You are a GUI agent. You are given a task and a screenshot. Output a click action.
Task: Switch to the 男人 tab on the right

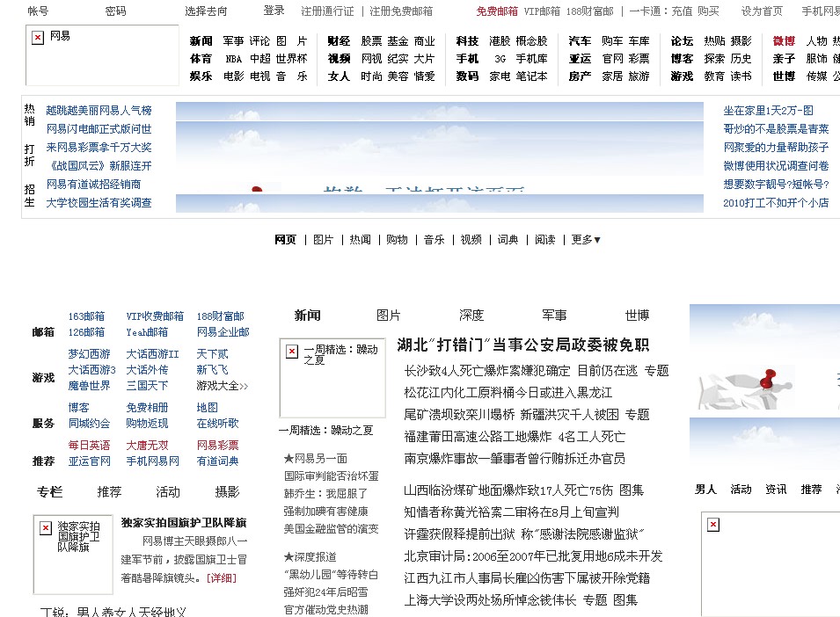[705, 489]
